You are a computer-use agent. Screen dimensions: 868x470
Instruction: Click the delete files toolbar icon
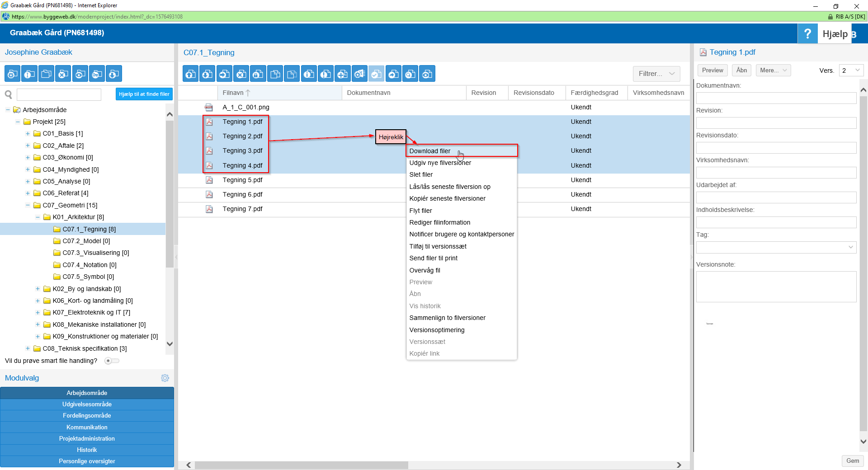(x=241, y=74)
